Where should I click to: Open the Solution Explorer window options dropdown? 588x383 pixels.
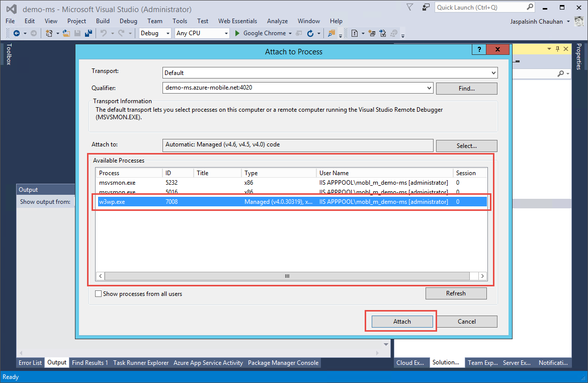[x=549, y=49]
